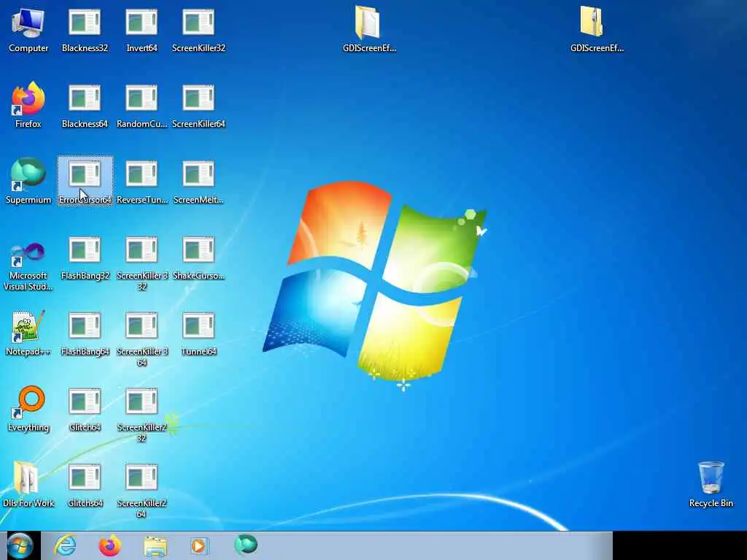
Task: Select the ShakeCurso... program icon
Action: 198,257
